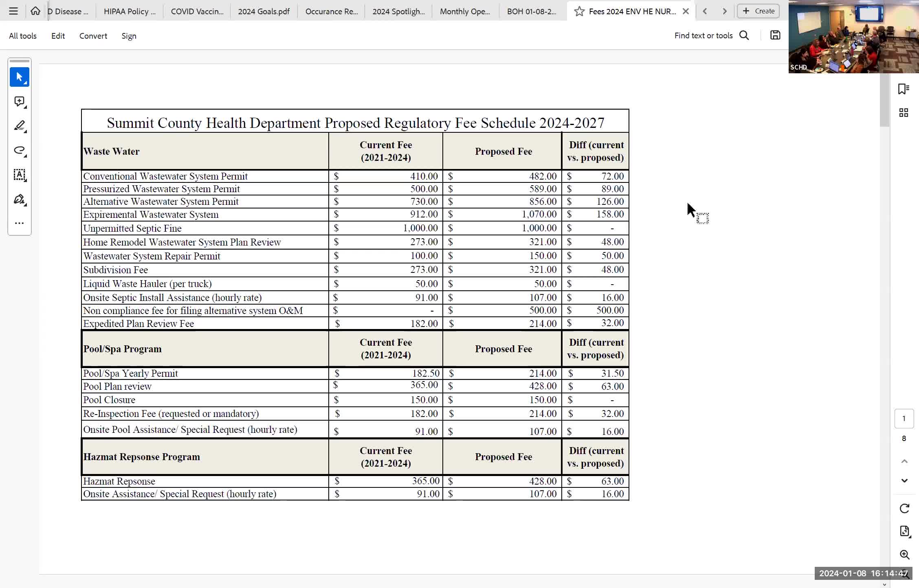Open more tools via the ellipsis
Viewport: 919px width, 588px height.
tap(20, 223)
